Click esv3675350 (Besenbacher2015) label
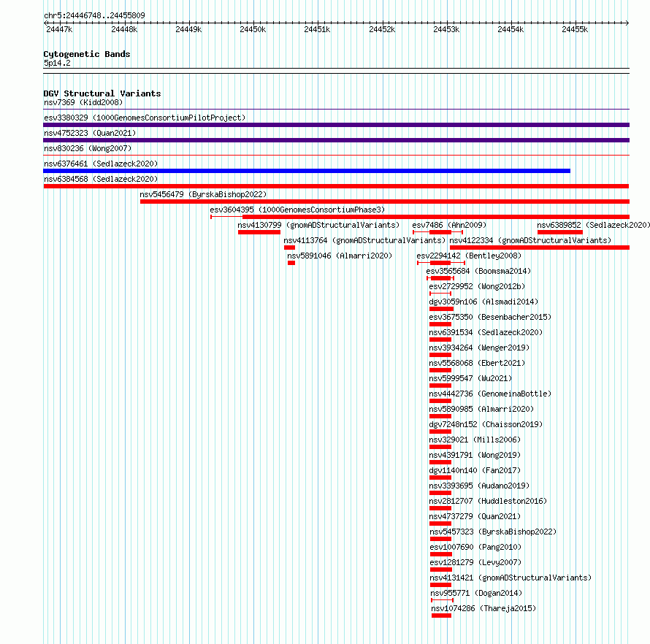 tap(490, 317)
